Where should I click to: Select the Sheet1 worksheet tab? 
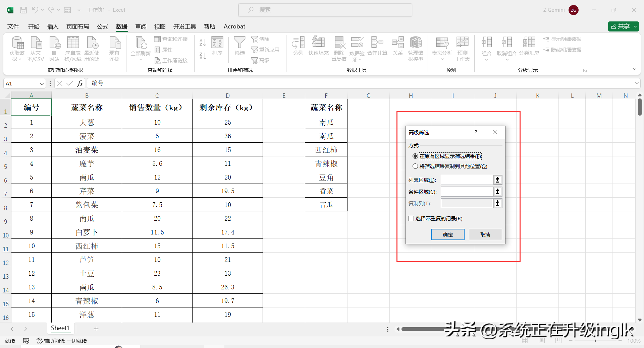coord(60,328)
